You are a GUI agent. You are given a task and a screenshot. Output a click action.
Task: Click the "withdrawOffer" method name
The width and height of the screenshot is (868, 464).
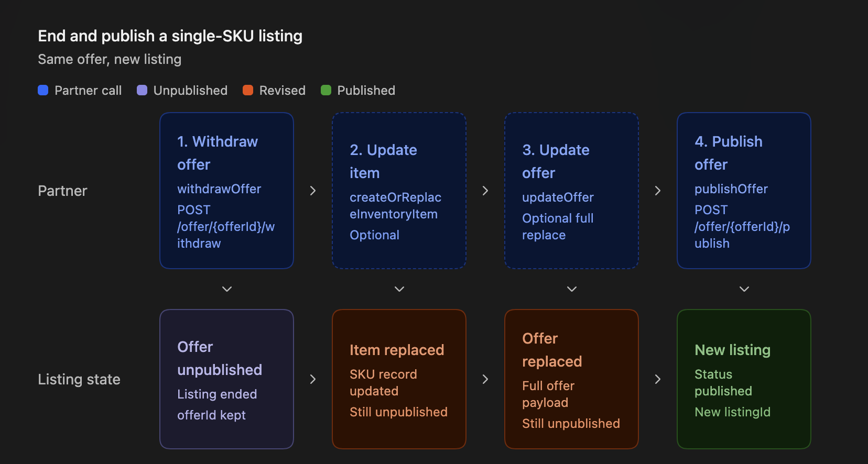click(x=219, y=189)
